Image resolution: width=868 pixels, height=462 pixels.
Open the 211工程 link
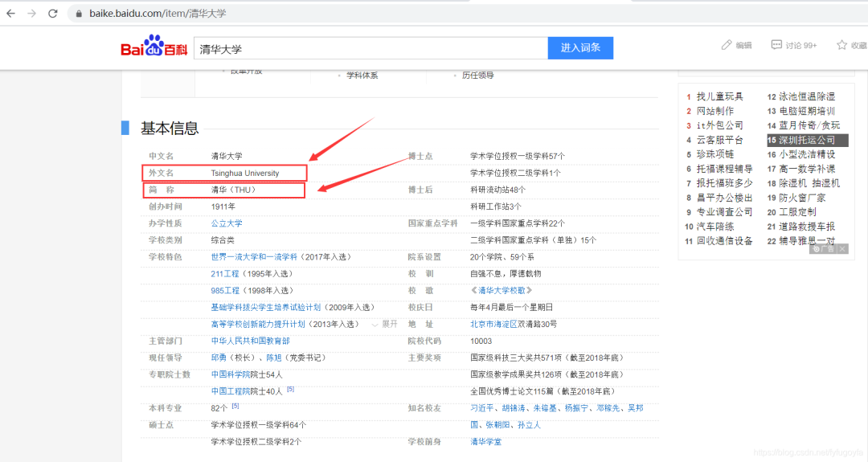coord(225,274)
